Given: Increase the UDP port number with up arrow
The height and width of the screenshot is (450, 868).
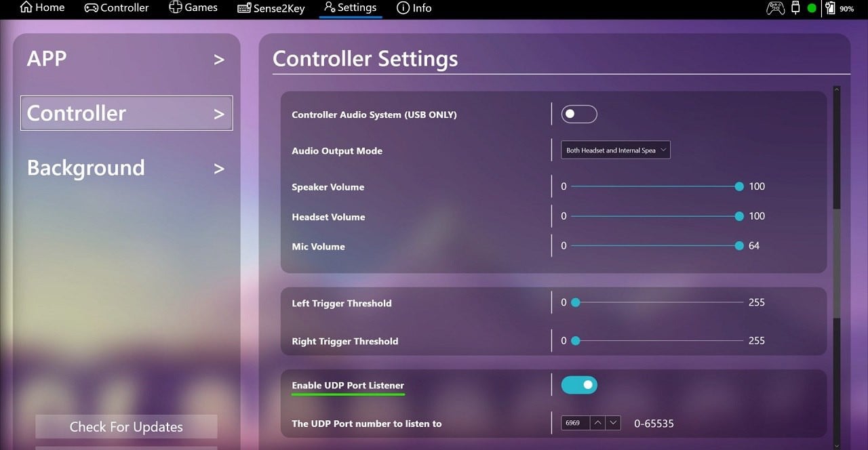Looking at the screenshot, I should click(598, 423).
